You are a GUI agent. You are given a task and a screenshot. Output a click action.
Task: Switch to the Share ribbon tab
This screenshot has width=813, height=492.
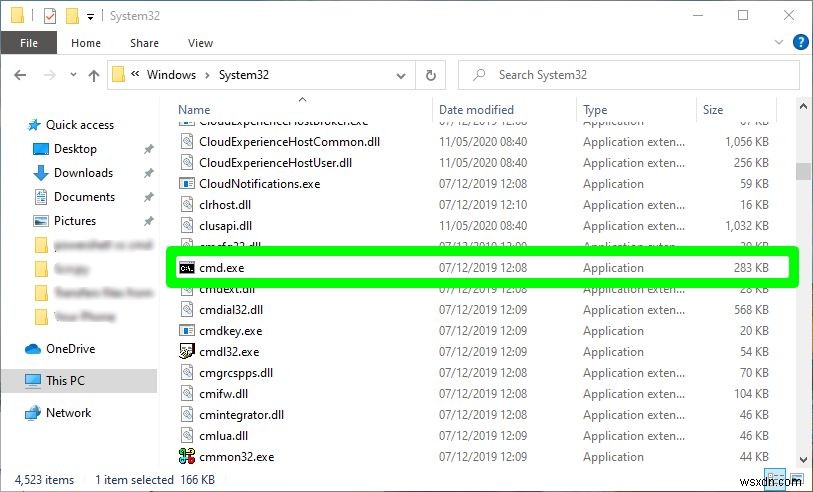pyautogui.click(x=144, y=43)
